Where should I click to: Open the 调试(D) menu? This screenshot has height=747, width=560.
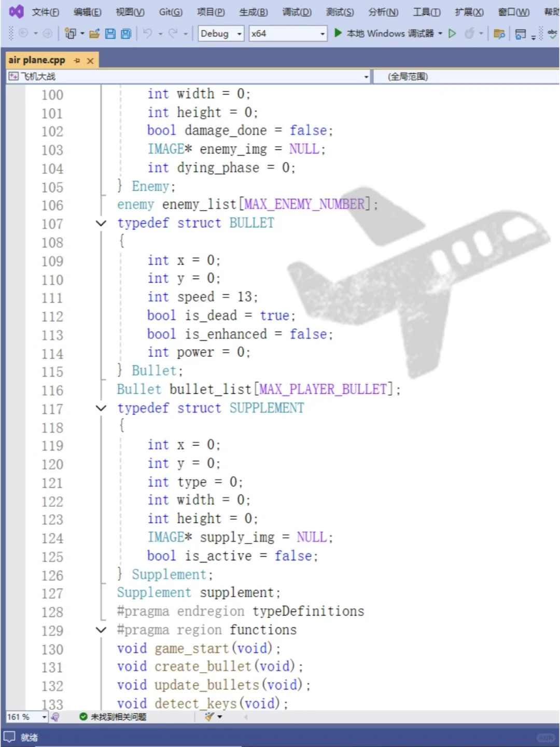tap(297, 12)
